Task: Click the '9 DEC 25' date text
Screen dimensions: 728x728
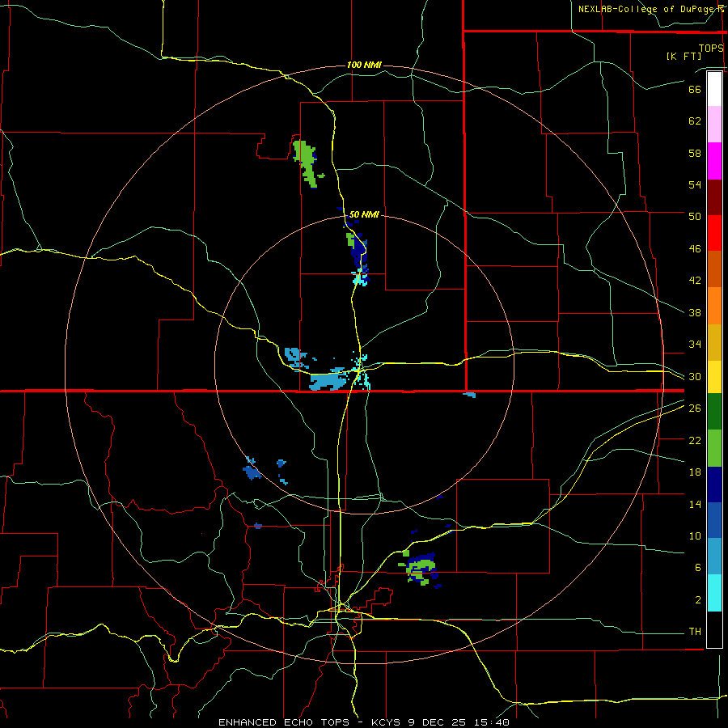Action: (x=438, y=722)
